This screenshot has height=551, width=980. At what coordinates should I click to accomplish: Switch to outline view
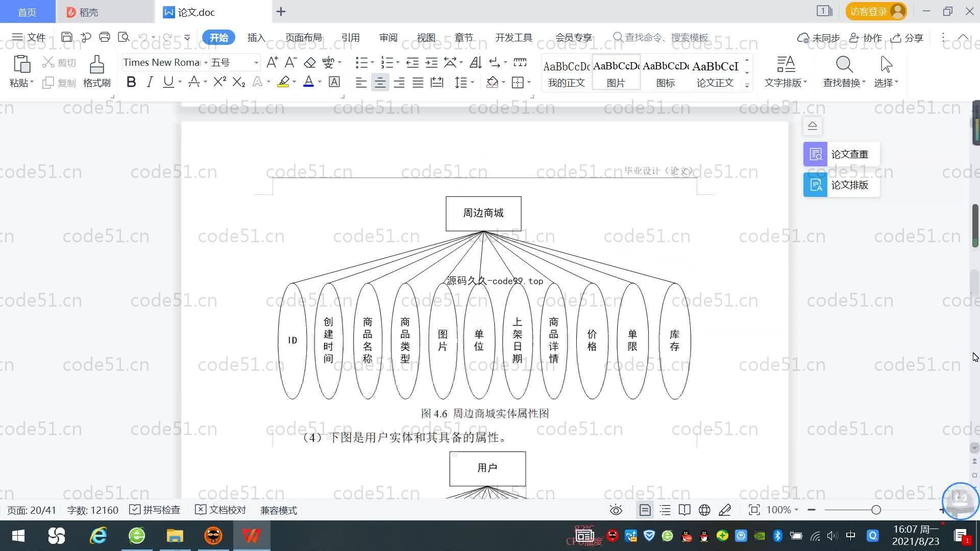click(665, 510)
